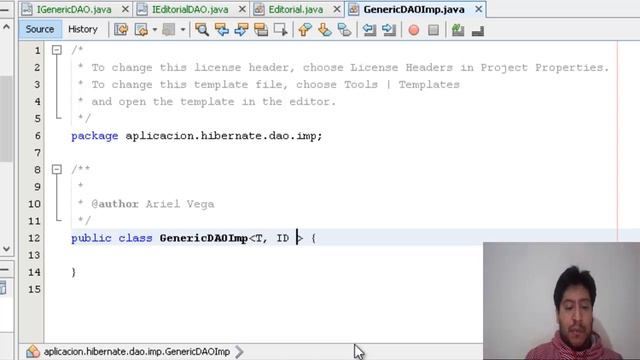
Task: Click Find Previous Occurrence icon
Action: (x=222, y=30)
